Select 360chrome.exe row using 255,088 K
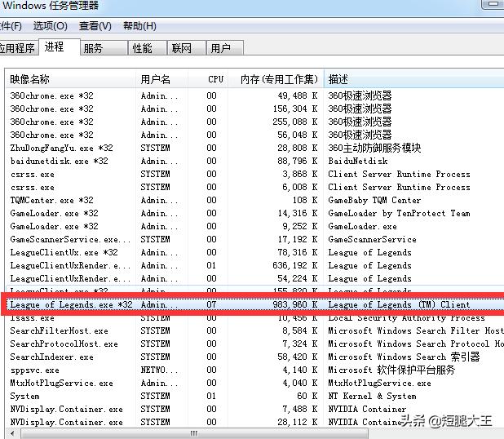The image size is (504, 439). tap(255, 122)
